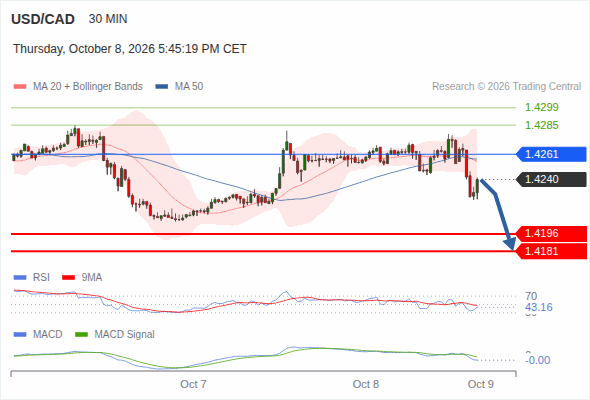
Task: Click the RSI 70 level label
Action: click(531, 296)
